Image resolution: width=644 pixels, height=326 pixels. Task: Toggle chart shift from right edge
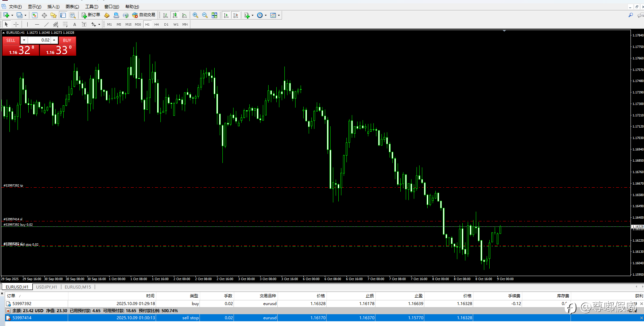[236, 15]
